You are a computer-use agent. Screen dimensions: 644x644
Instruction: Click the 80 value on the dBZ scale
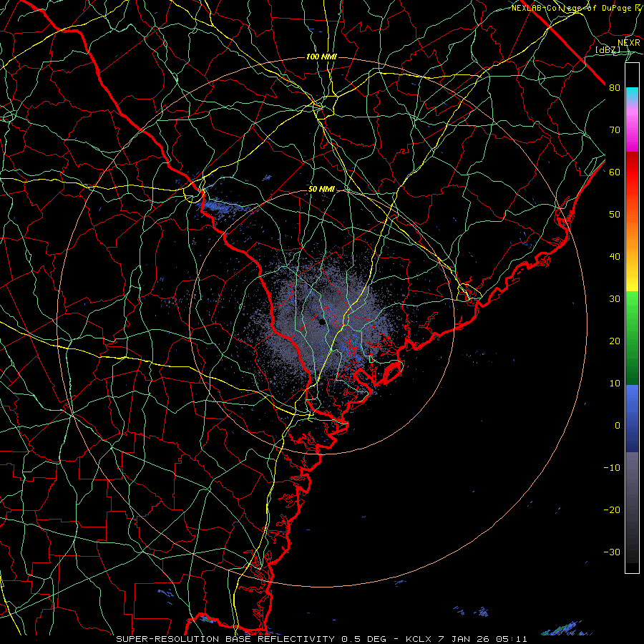coord(615,88)
